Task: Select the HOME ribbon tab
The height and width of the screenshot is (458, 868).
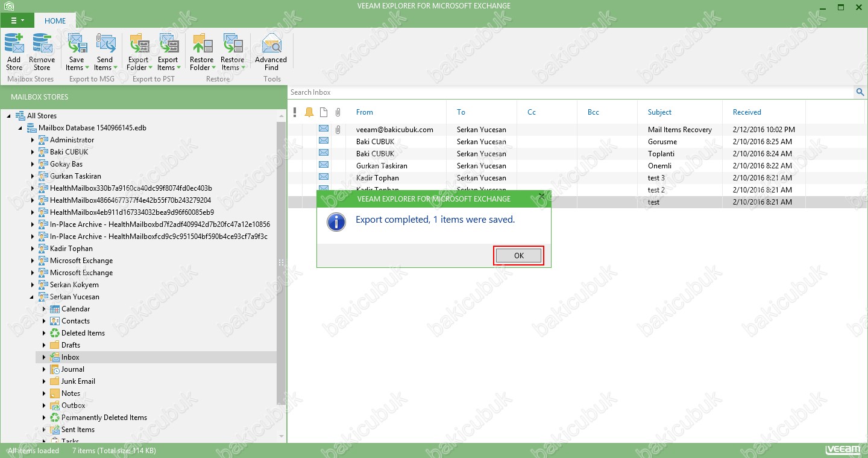Action: click(x=55, y=21)
